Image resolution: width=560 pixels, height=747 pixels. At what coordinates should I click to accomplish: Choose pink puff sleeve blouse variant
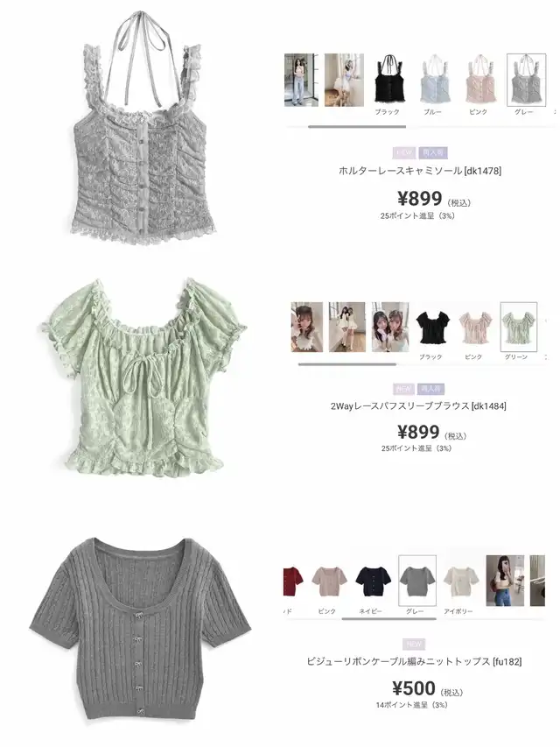475,328
